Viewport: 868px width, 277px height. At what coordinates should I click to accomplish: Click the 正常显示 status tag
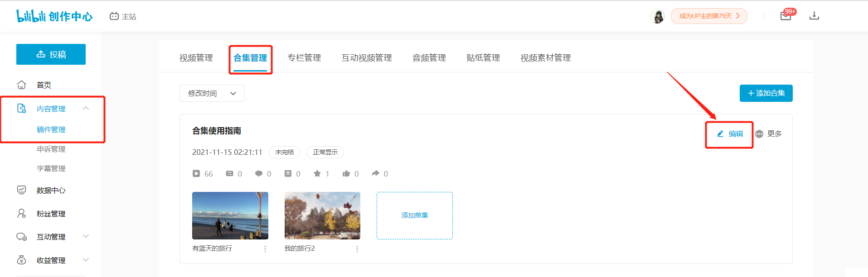coord(325,152)
